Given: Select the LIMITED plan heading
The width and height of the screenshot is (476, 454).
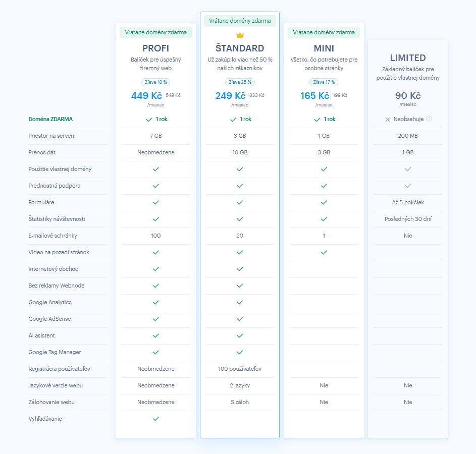Looking at the screenshot, I should tap(408, 58).
